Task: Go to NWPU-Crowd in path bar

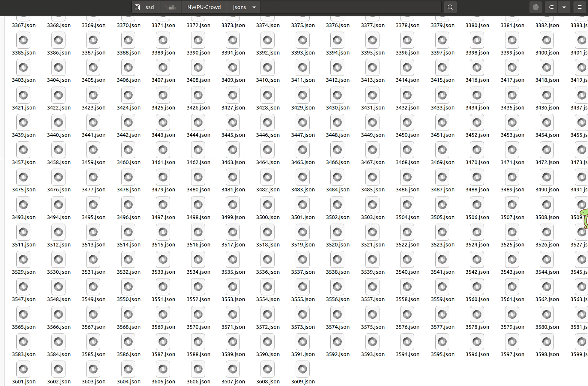Action: (204, 7)
